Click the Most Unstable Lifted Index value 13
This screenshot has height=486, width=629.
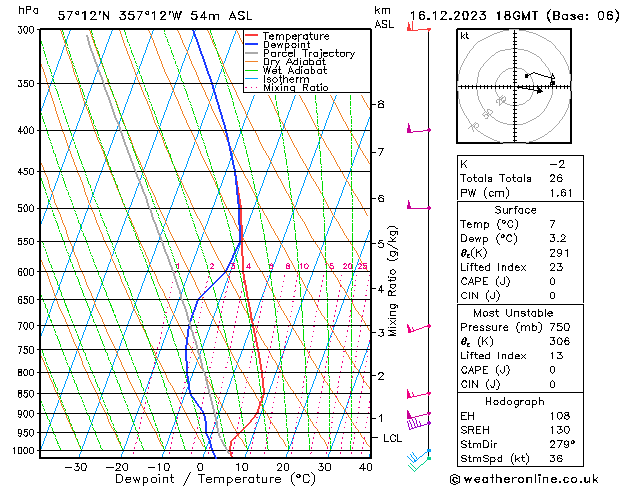(x=556, y=356)
